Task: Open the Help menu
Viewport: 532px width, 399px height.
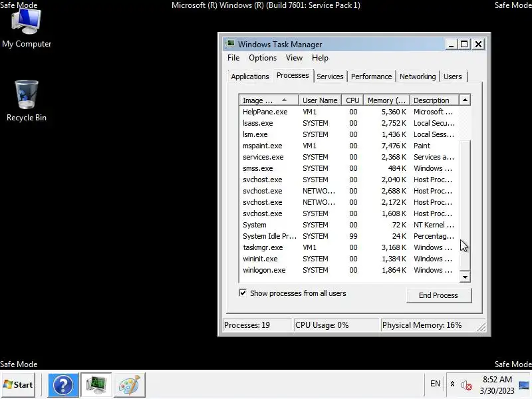Action: (x=320, y=58)
